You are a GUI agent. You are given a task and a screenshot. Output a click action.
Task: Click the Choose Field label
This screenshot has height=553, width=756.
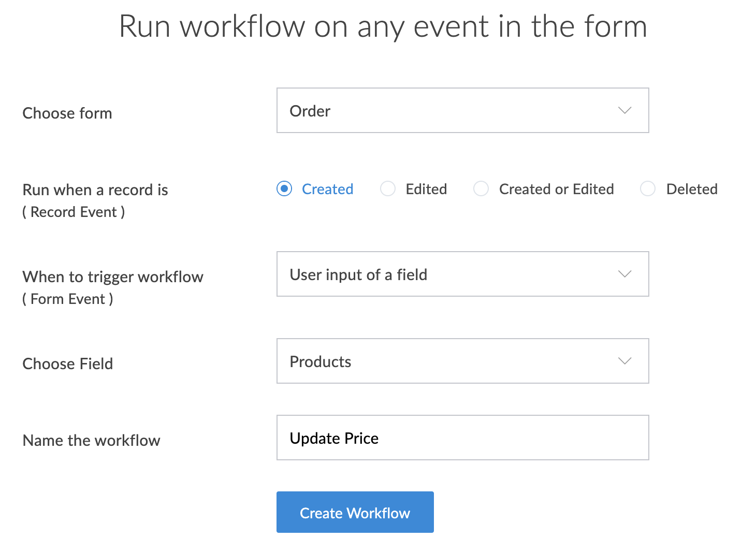tap(67, 363)
